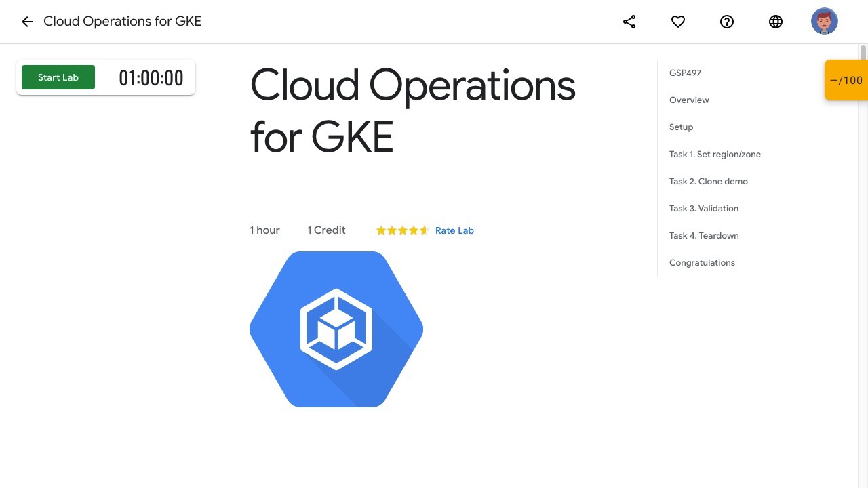Click the Cloud Operations for GKE header title
Image resolution: width=868 pixels, height=488 pixels.
point(122,22)
